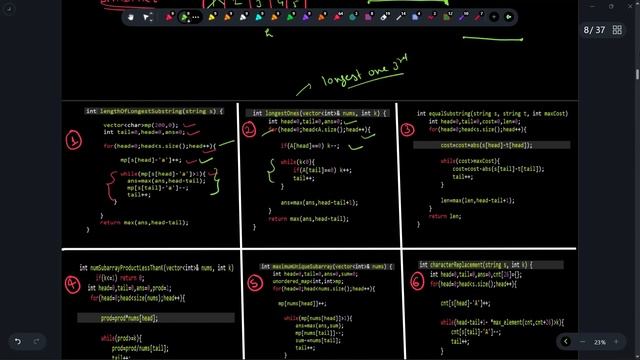This screenshot has width=640, height=360.
Task: Choose the selection arrow tool
Action: pyautogui.click(x=147, y=17)
